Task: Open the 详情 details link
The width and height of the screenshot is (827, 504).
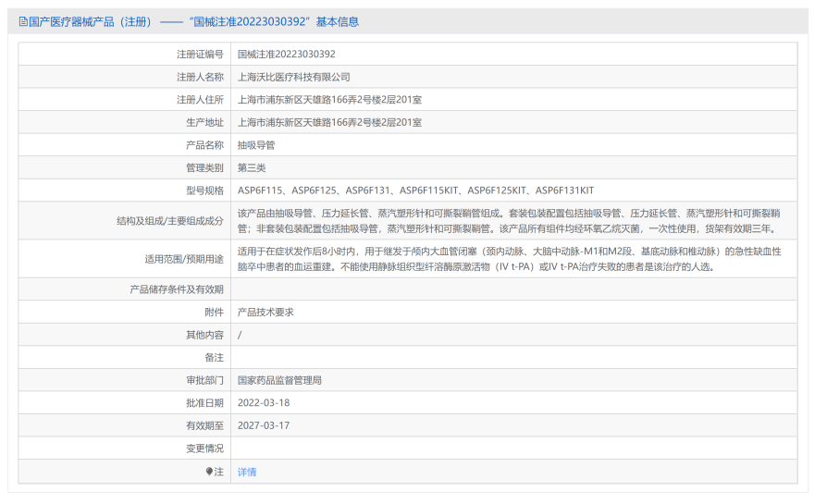Action: point(247,472)
